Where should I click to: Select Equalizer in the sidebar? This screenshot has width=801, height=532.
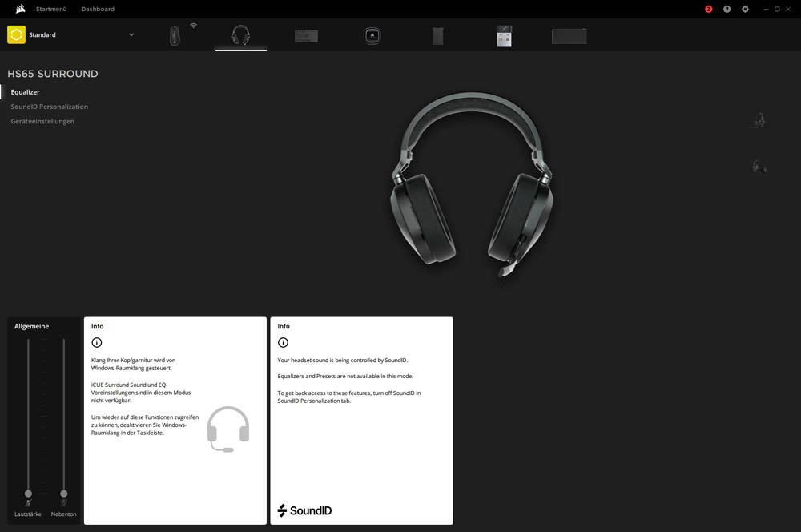tap(26, 92)
